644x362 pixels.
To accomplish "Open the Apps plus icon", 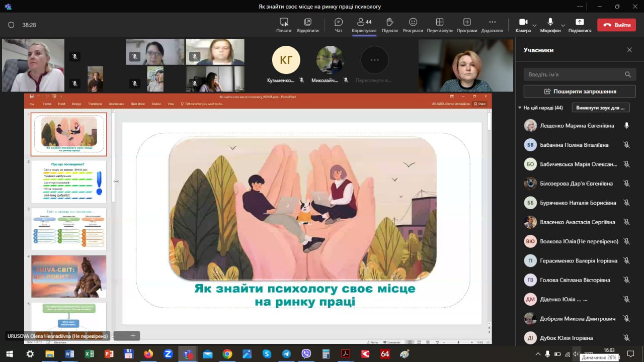I will (x=467, y=23).
